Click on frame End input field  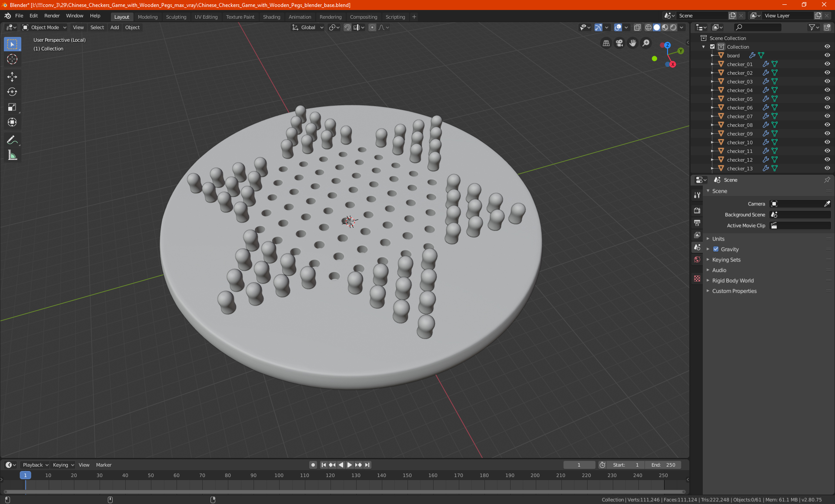point(663,465)
